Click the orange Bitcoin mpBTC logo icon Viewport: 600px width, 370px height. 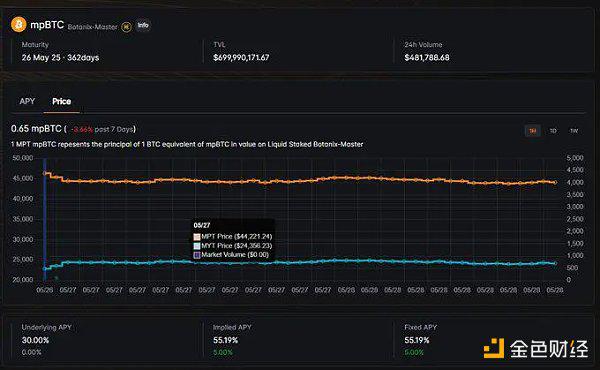click(18, 24)
